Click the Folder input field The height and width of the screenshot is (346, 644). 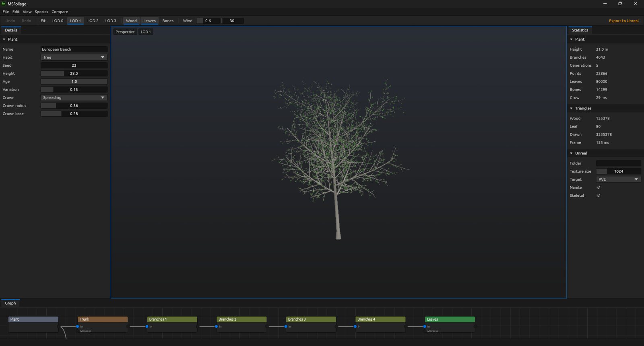point(618,163)
